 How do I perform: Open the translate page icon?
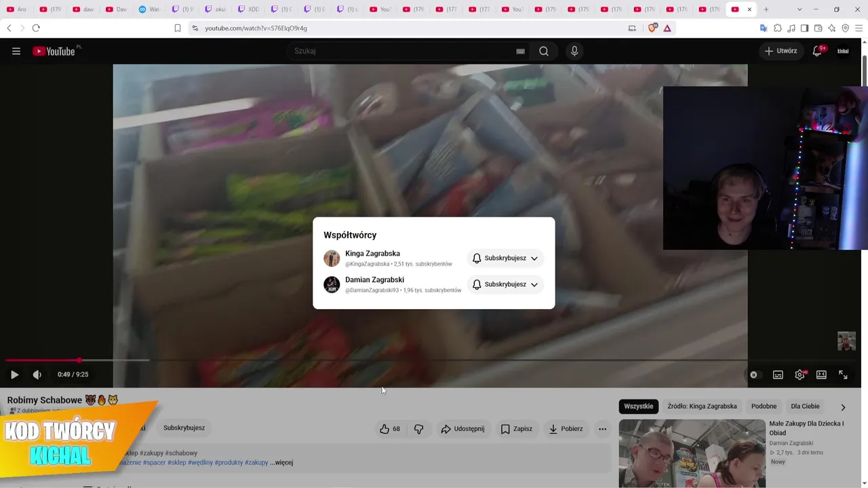[x=764, y=28]
